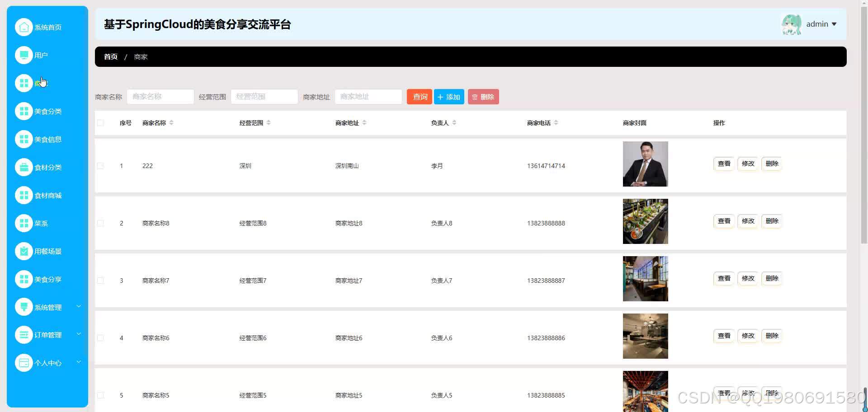Expand the 系统管理 menu
Screen dimensions: 868x412
click(x=47, y=307)
